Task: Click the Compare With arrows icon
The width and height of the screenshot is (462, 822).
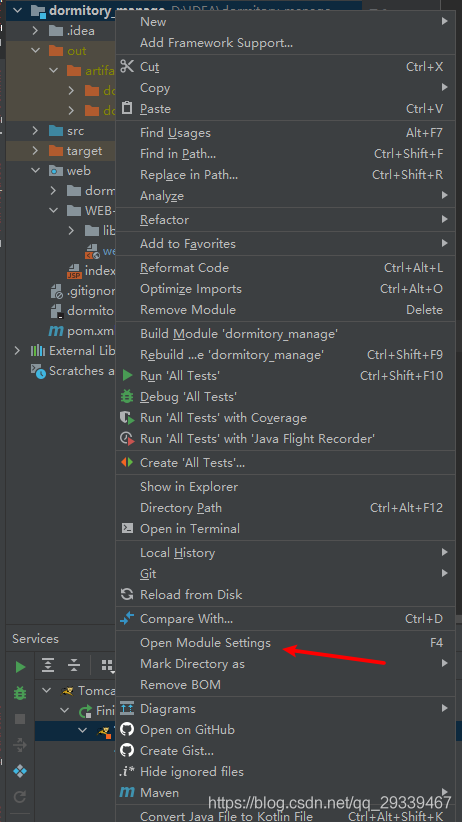Action: click(127, 619)
